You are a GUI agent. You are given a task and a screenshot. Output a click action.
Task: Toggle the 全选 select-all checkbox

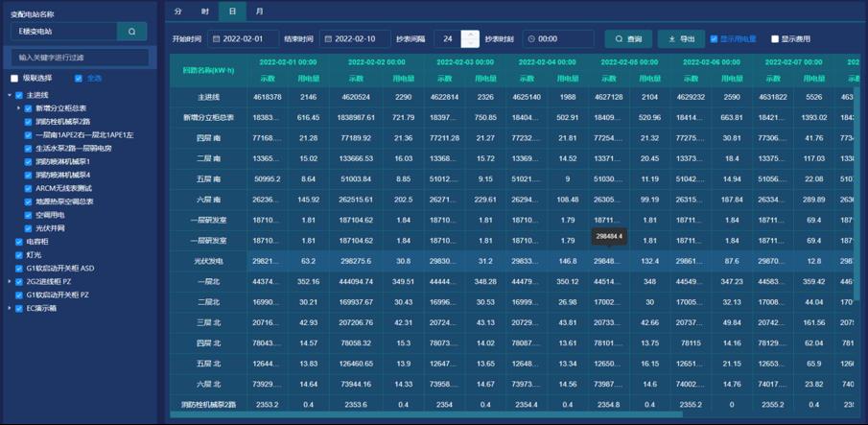(x=79, y=79)
